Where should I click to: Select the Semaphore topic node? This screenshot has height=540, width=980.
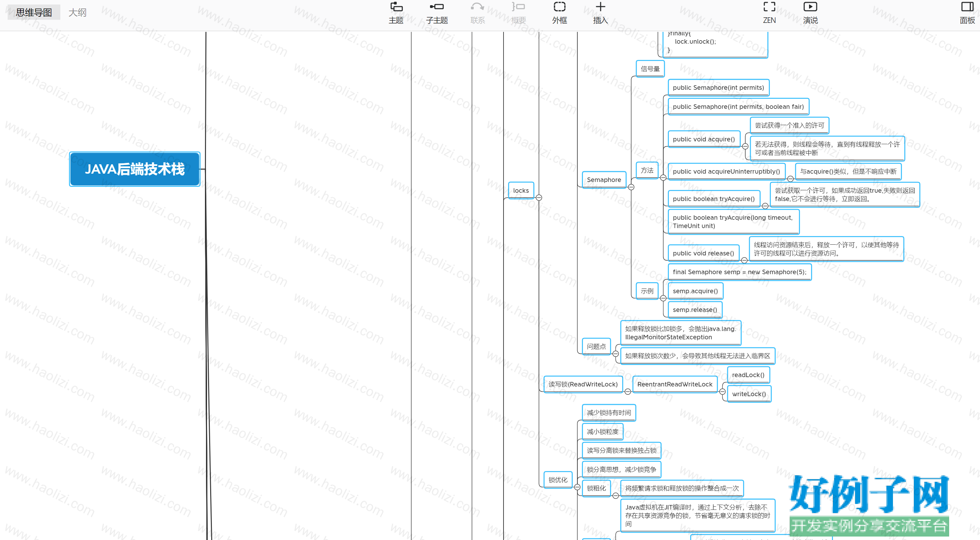pyautogui.click(x=604, y=180)
